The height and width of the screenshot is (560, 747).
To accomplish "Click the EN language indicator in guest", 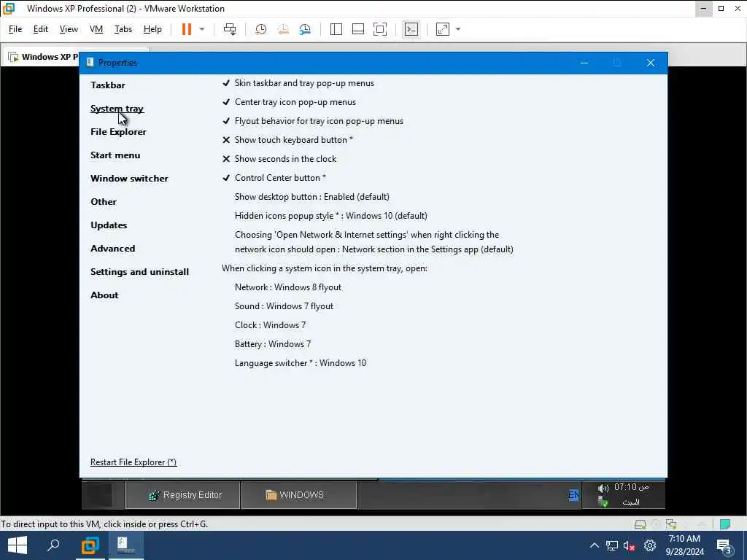I will point(573,495).
